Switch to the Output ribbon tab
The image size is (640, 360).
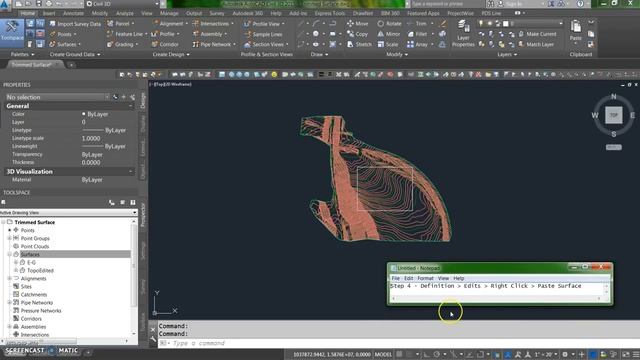point(194,13)
